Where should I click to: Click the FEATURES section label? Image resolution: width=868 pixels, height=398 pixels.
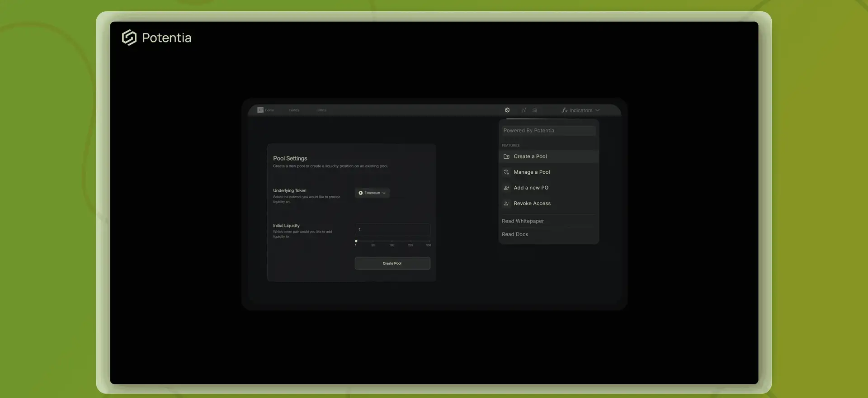[x=511, y=145]
